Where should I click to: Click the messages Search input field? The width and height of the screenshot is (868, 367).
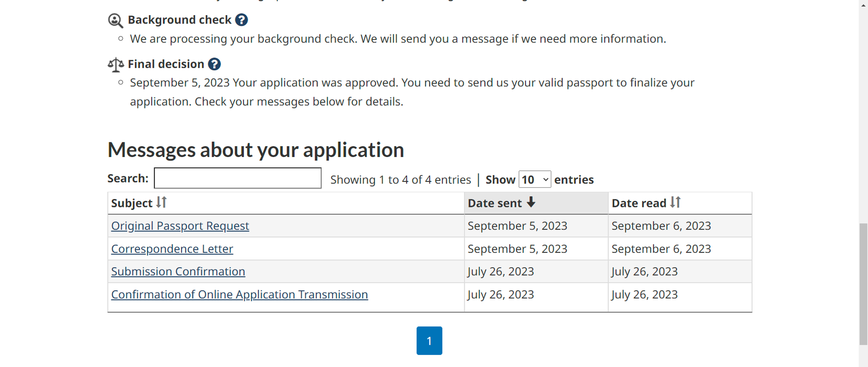click(x=238, y=178)
